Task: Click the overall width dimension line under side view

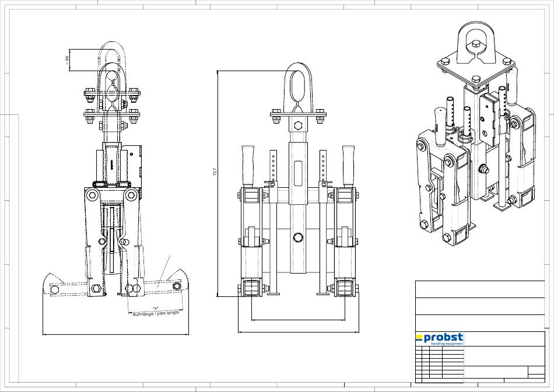Action: [115, 335]
